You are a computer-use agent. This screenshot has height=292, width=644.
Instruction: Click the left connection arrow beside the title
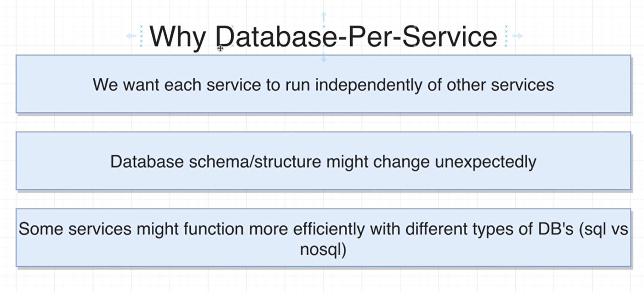[x=131, y=36]
